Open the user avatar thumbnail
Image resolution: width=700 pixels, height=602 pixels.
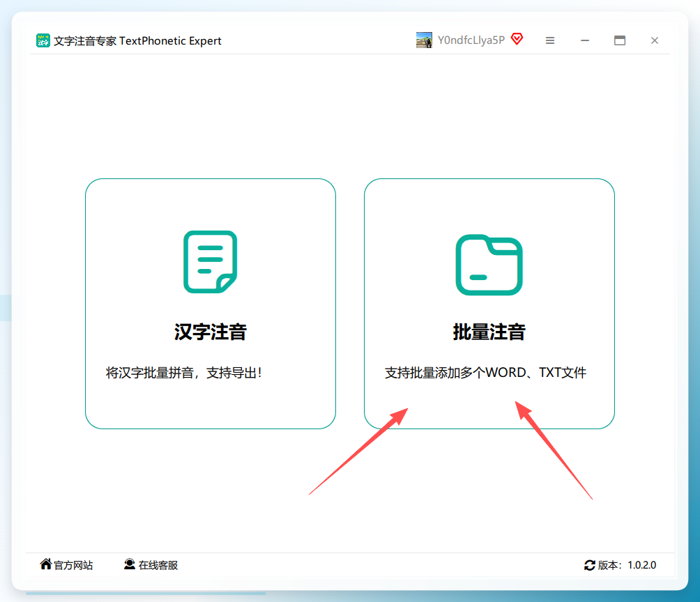[424, 40]
